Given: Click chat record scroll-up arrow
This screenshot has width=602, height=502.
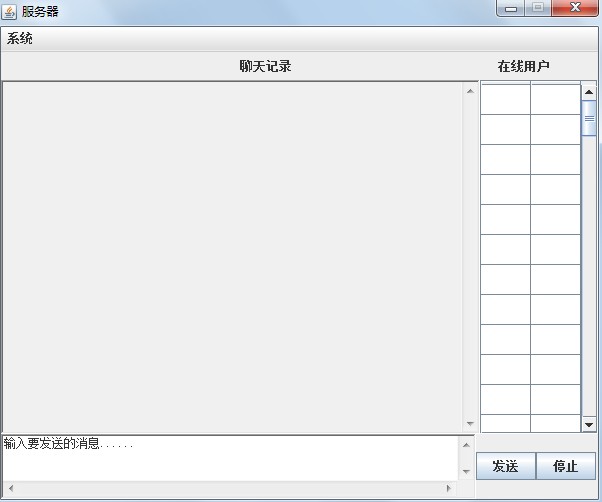Looking at the screenshot, I should 470,91.
